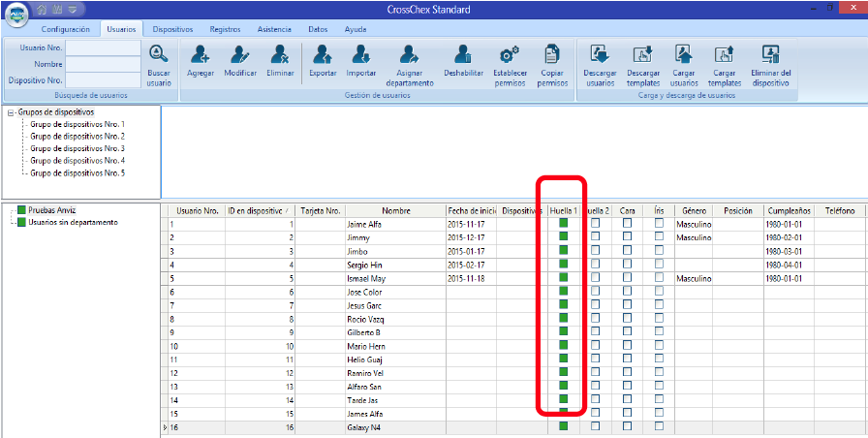Open Establecer permisos gears icon
The image size is (868, 438).
(510, 54)
